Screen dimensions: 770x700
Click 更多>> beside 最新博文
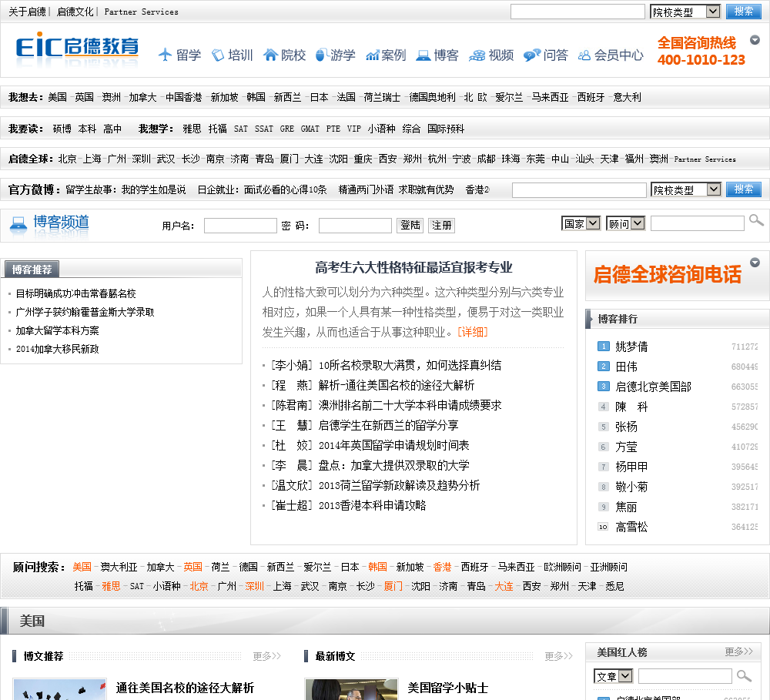[x=558, y=656]
